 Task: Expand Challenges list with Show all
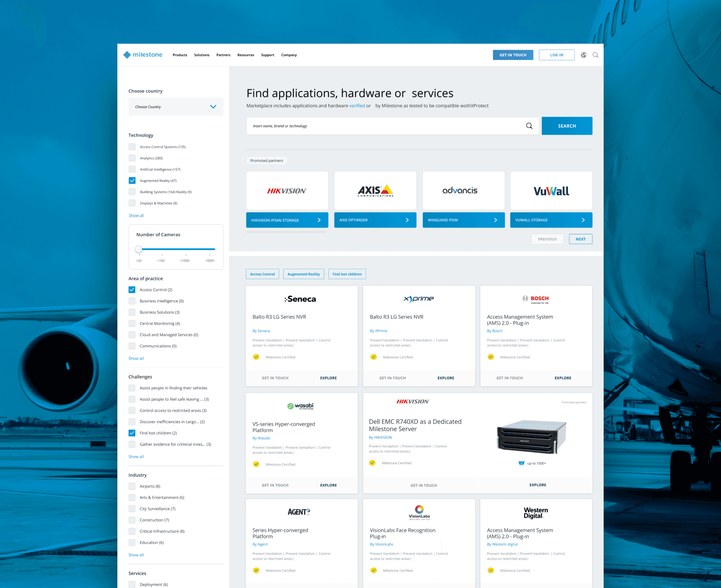[136, 457]
